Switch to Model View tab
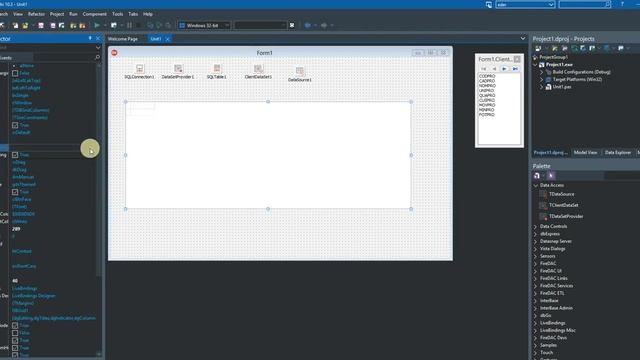The height and width of the screenshot is (360, 640). click(585, 153)
